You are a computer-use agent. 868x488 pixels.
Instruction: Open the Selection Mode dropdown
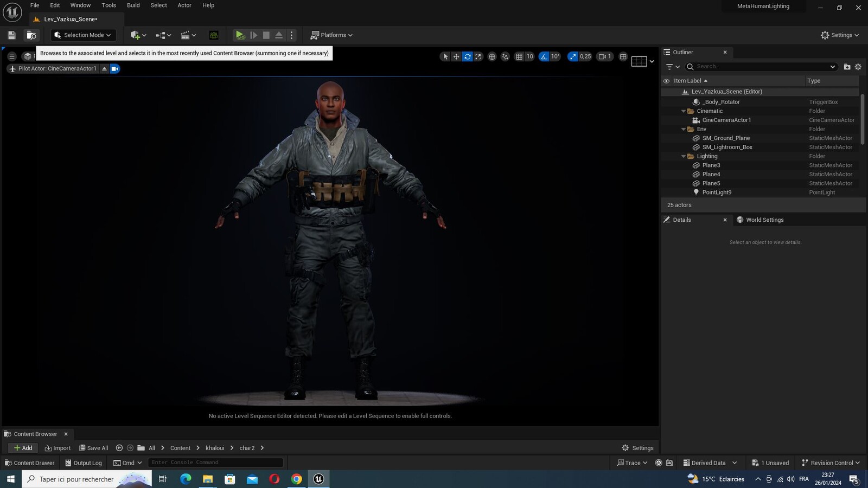tap(83, 35)
